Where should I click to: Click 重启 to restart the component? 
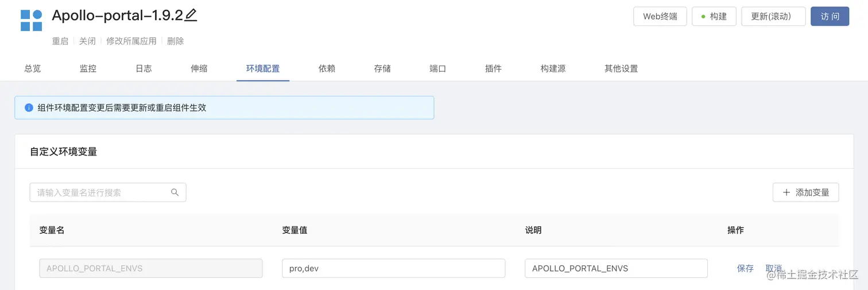point(60,41)
